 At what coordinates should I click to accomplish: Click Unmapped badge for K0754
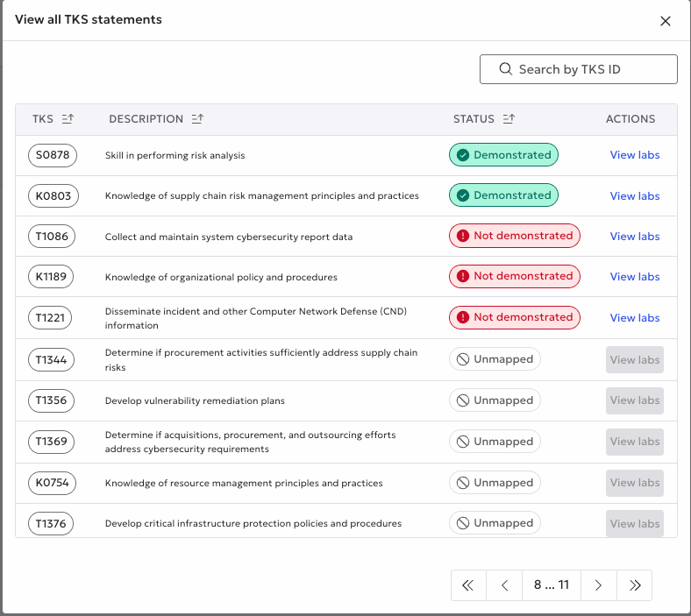[x=495, y=483]
